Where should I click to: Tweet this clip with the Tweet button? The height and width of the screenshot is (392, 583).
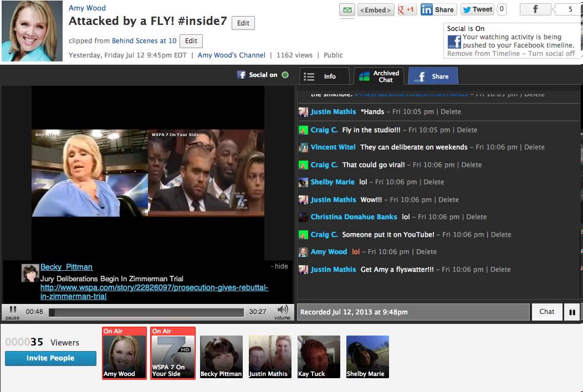(477, 9)
